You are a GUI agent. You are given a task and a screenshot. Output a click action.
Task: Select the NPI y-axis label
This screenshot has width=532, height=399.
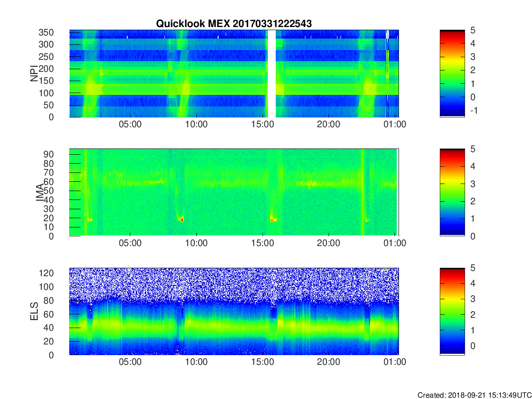point(34,74)
